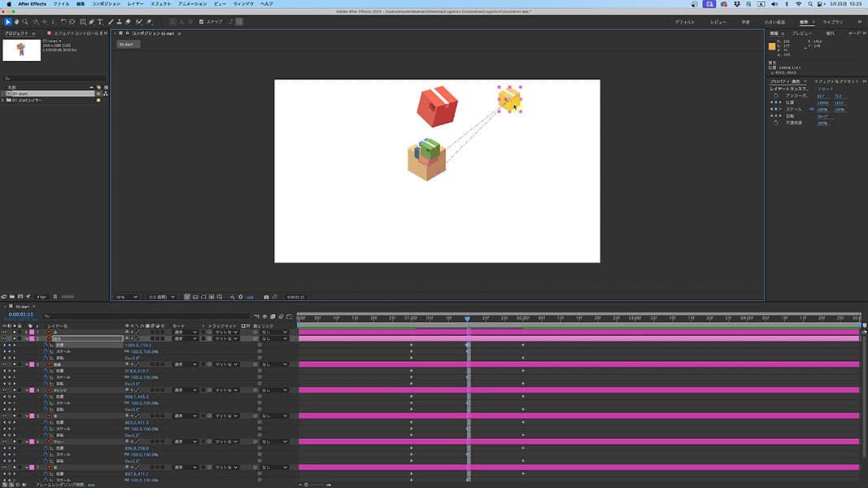Toggle visibility of layer 4 オレンジ
868x488 pixels.
[4, 390]
